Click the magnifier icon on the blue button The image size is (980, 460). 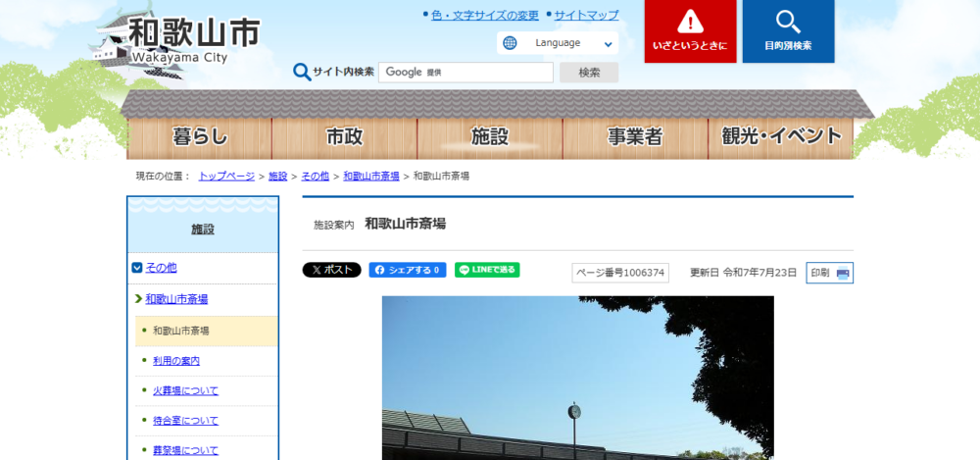(788, 22)
